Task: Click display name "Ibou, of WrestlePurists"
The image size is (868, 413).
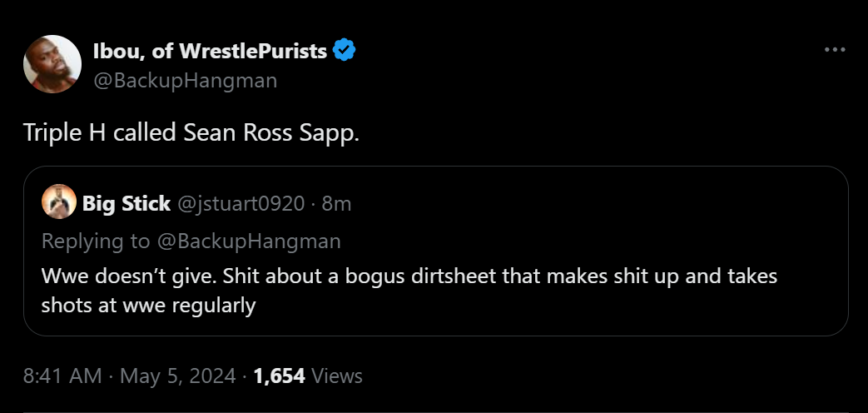Action: pos(210,51)
